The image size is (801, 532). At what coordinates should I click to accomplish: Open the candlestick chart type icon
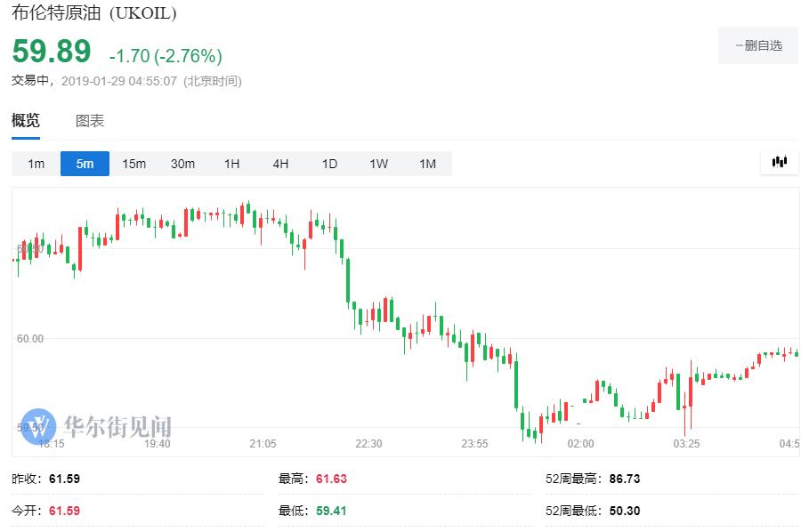coord(780,162)
